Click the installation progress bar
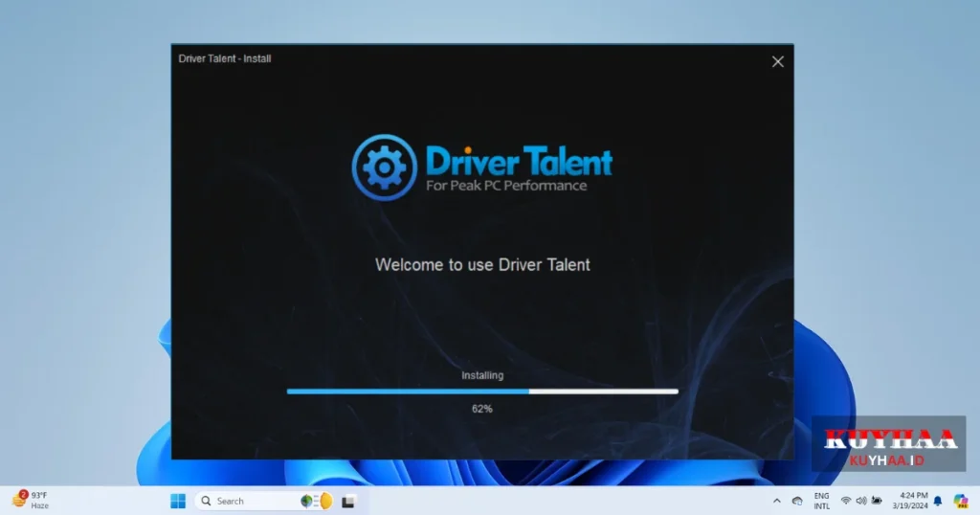This screenshot has width=980, height=515. pyautogui.click(x=482, y=392)
